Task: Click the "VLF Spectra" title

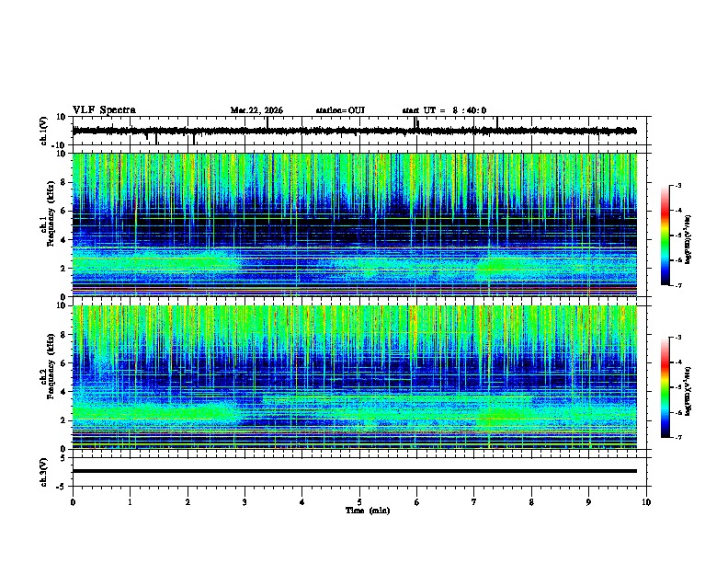Action: [104, 110]
